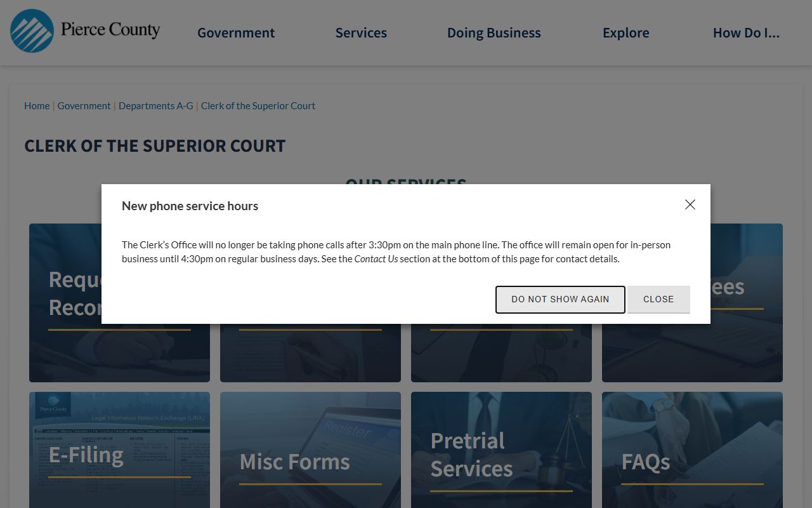Open the Explore menu
This screenshot has width=812, height=508.
click(x=626, y=33)
